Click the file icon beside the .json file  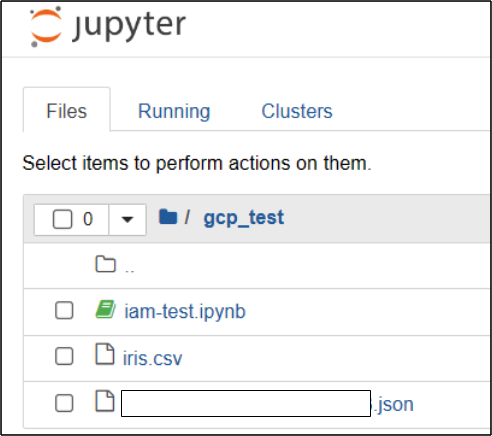[105, 401]
